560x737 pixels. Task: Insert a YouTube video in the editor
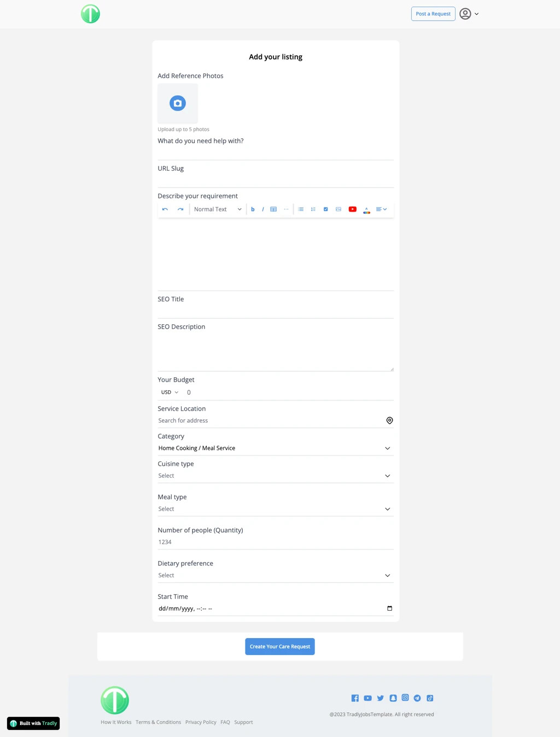click(x=353, y=209)
